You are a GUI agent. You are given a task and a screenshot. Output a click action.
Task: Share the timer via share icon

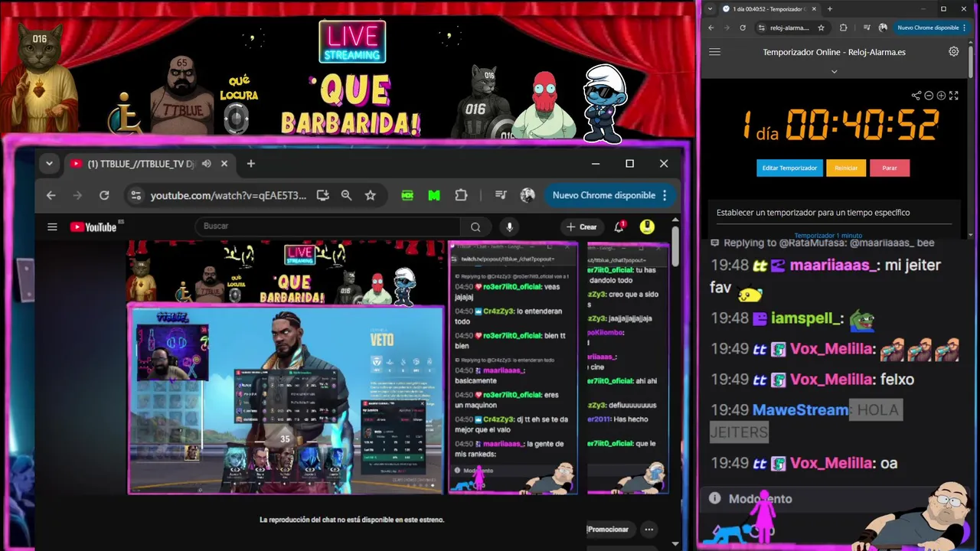click(x=916, y=96)
